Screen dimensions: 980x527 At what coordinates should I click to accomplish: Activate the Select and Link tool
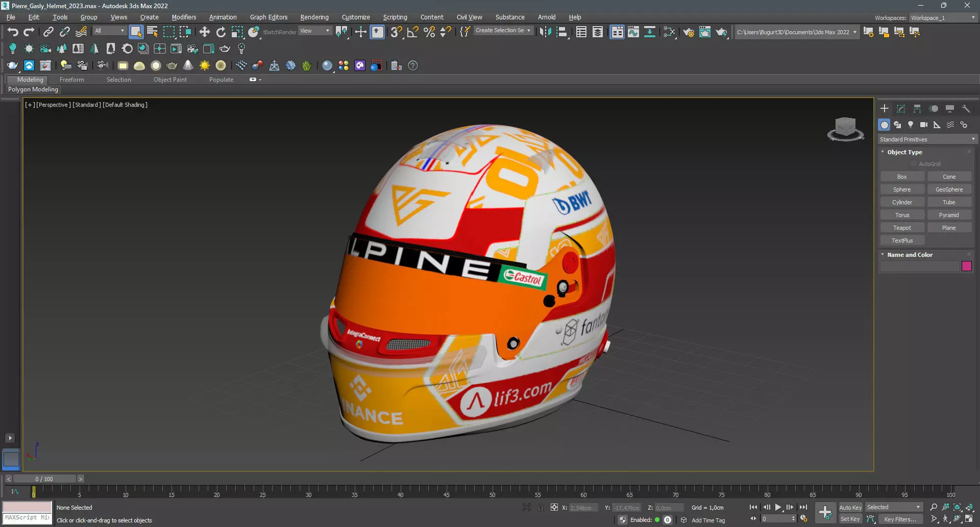click(48, 32)
